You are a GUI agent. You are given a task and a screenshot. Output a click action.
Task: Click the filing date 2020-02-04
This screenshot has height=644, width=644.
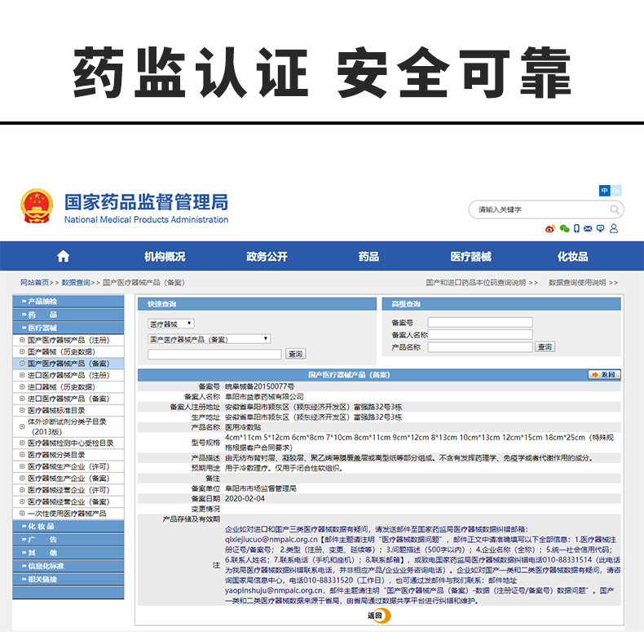click(245, 499)
